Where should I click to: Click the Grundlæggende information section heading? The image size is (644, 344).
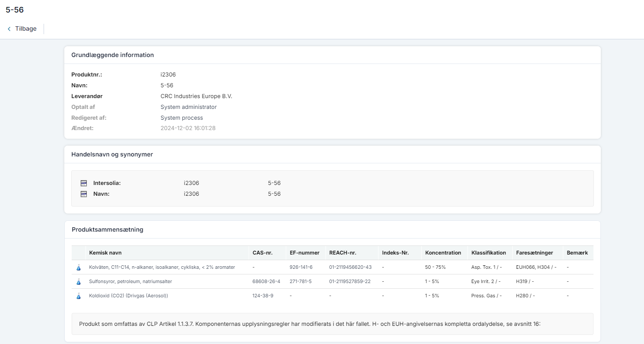tap(113, 55)
